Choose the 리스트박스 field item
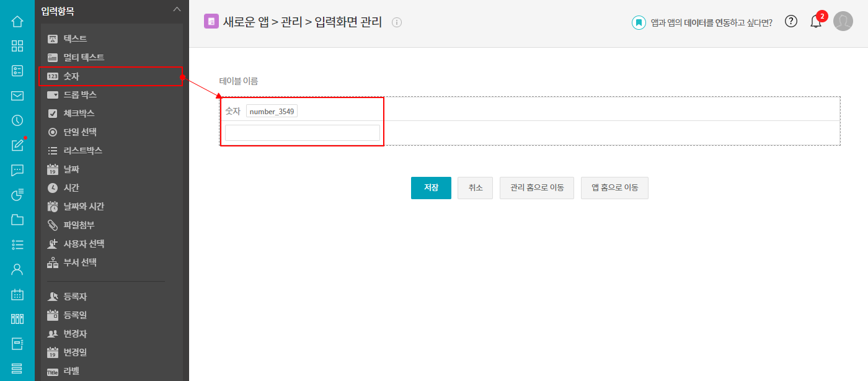 point(82,151)
